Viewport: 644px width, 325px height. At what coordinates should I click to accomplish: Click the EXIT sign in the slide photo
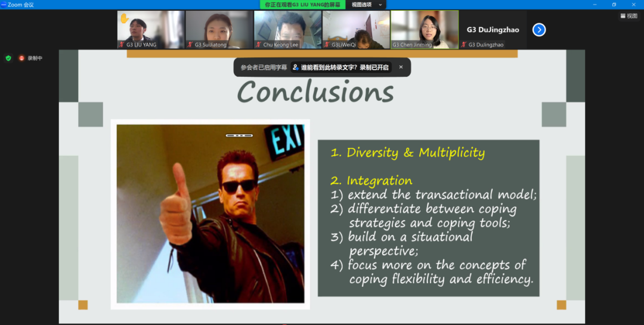[286, 143]
